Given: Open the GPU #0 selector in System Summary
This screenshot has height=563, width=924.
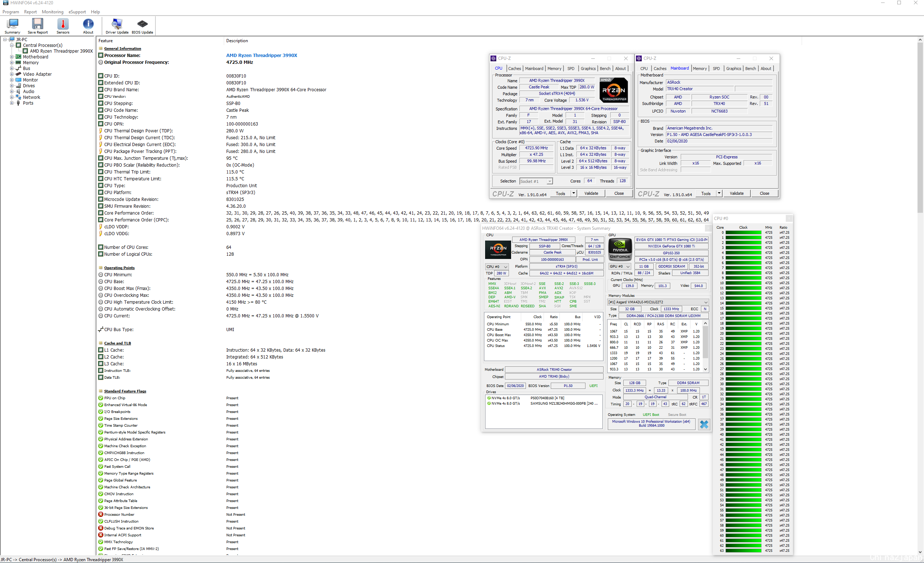Looking at the screenshot, I should point(619,267).
